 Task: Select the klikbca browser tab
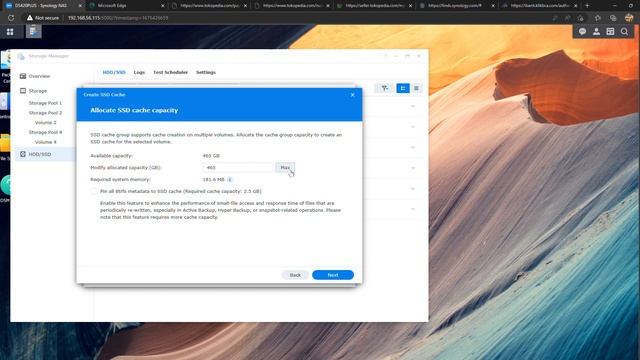[x=539, y=6]
